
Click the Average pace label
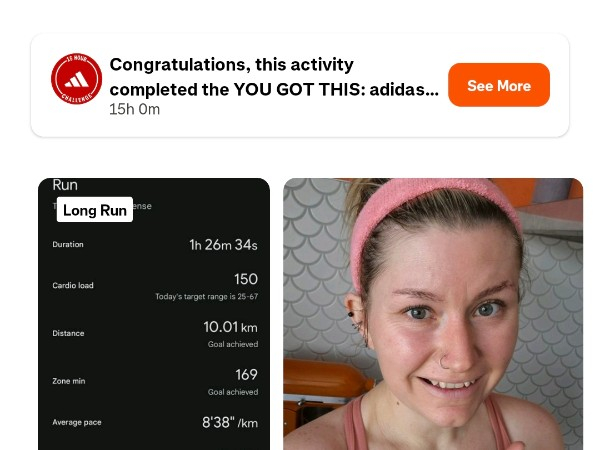77,422
